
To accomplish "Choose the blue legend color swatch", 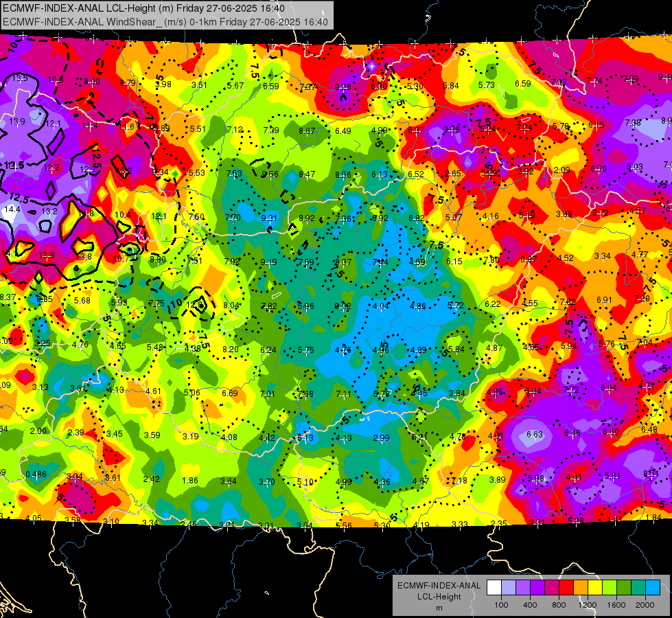I will (653, 588).
